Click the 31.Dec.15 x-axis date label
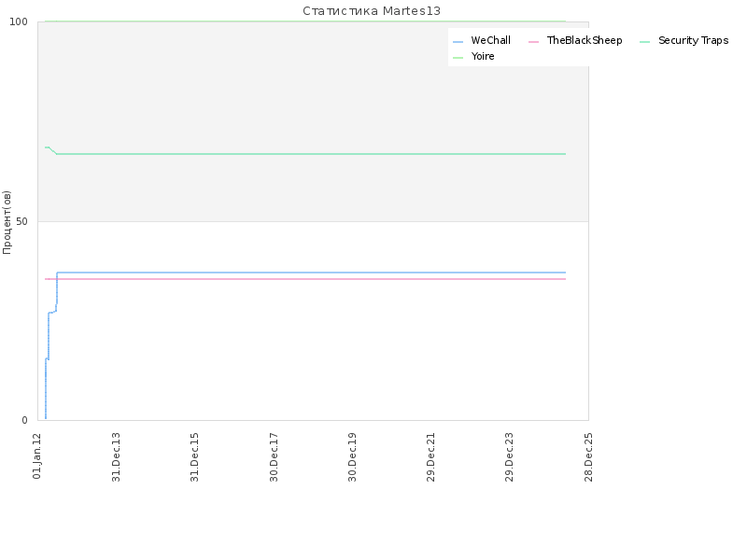This screenshot has width=747, height=560. coord(194,457)
